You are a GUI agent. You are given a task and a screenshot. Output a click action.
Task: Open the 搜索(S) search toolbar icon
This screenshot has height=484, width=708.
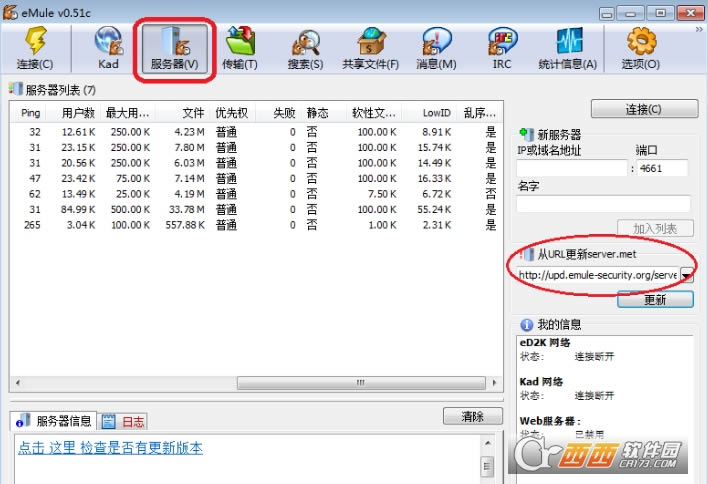click(305, 48)
